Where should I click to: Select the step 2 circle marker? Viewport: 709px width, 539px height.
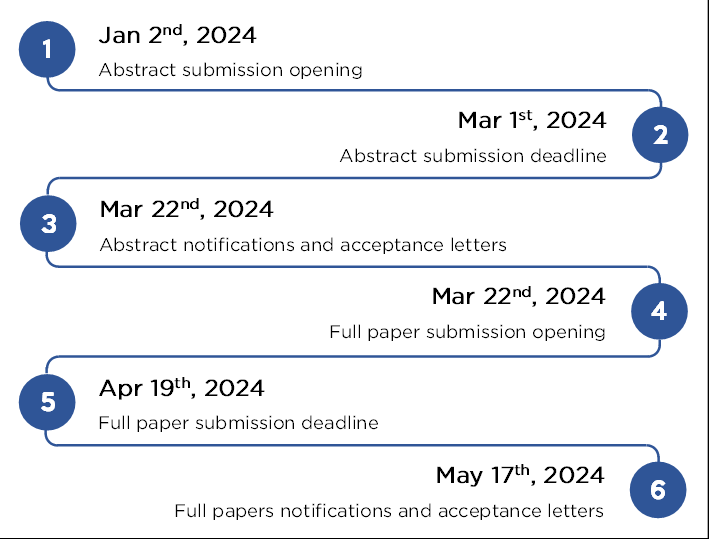point(660,136)
